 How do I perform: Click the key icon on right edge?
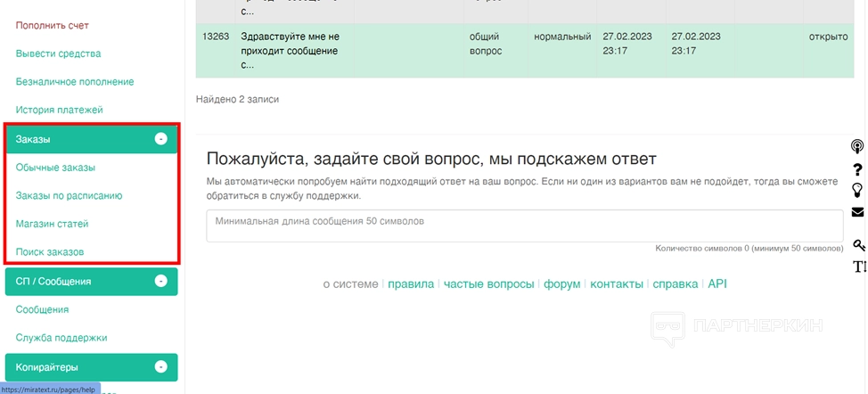(x=858, y=245)
